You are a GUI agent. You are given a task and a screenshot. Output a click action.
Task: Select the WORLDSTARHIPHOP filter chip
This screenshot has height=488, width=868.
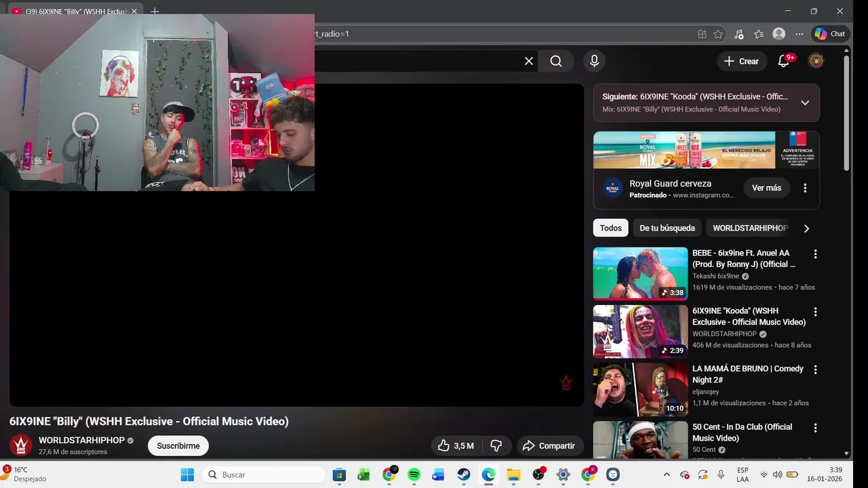(x=750, y=228)
